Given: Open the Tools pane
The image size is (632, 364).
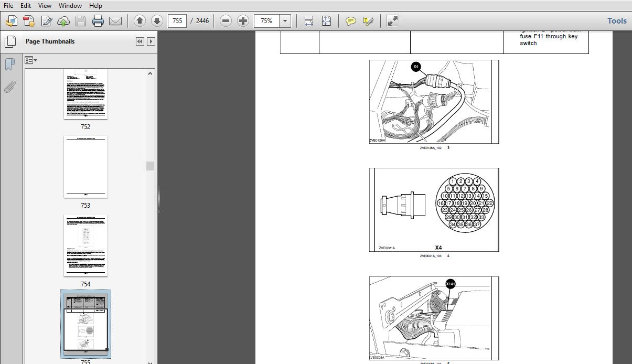Looking at the screenshot, I should [617, 21].
